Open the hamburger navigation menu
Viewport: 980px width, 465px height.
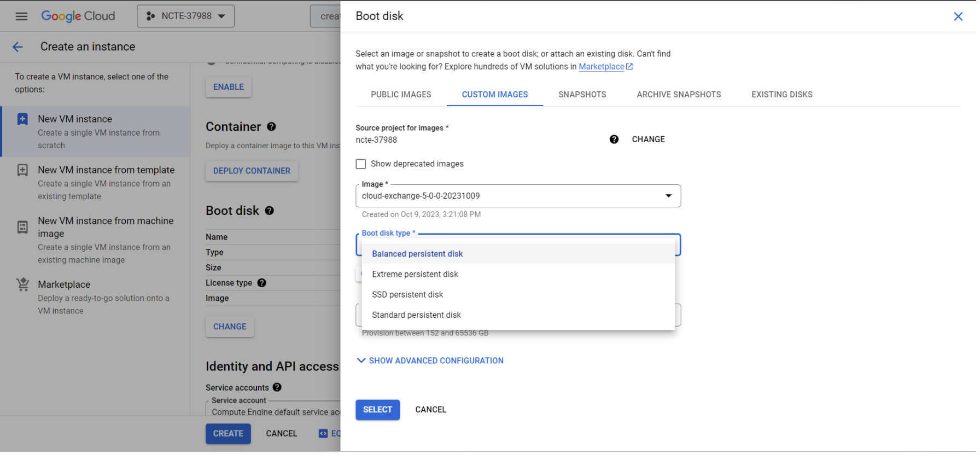[21, 16]
